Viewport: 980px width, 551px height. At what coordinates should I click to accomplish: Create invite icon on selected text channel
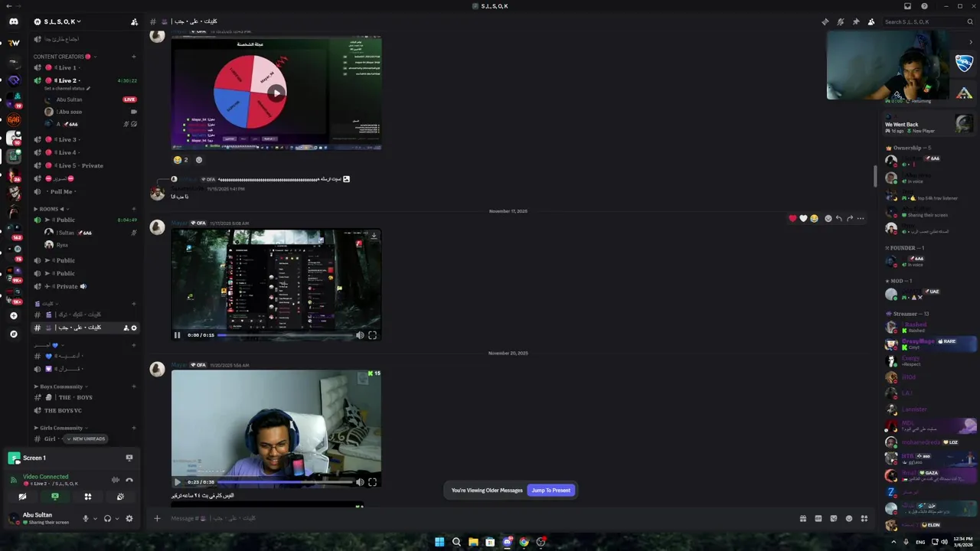(x=126, y=328)
